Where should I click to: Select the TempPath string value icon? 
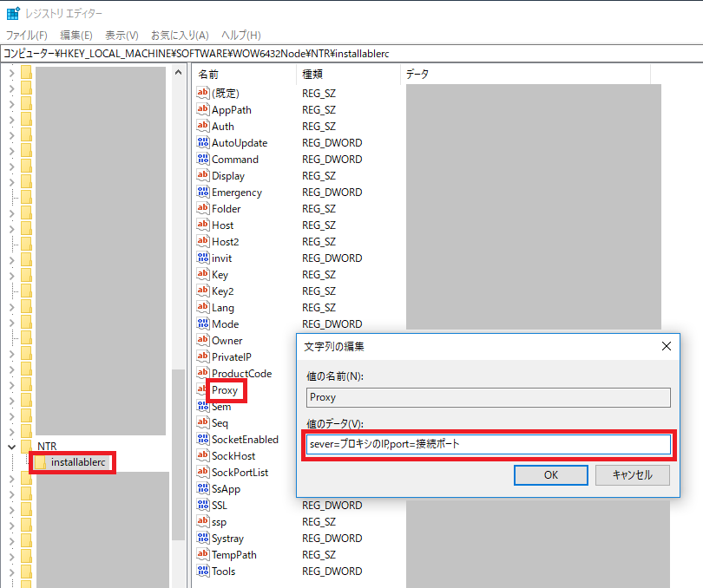click(203, 554)
